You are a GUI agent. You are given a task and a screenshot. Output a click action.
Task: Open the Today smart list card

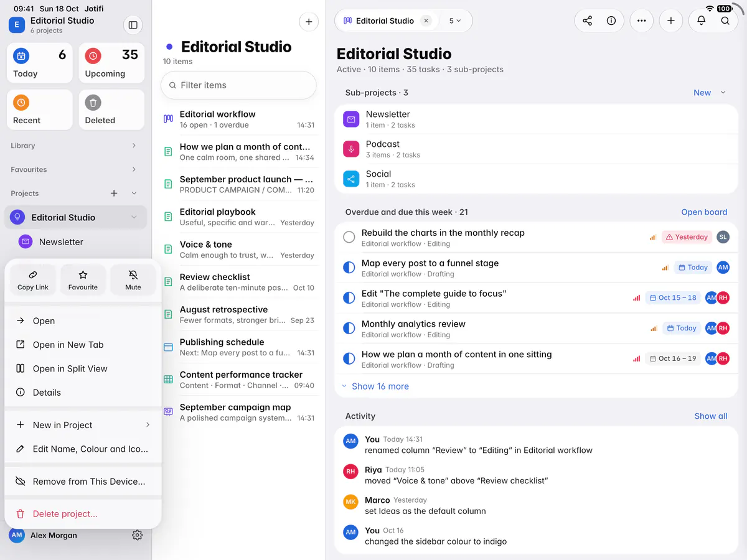[x=40, y=63]
